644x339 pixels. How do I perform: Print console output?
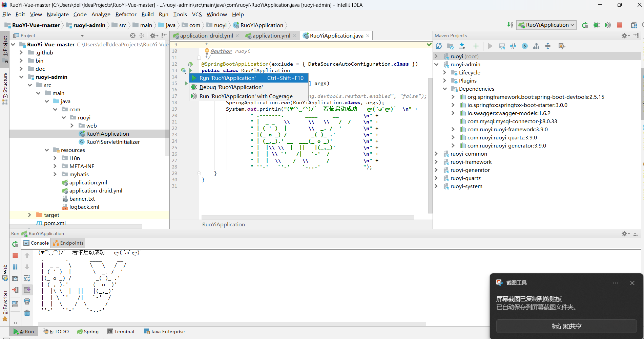(x=27, y=301)
